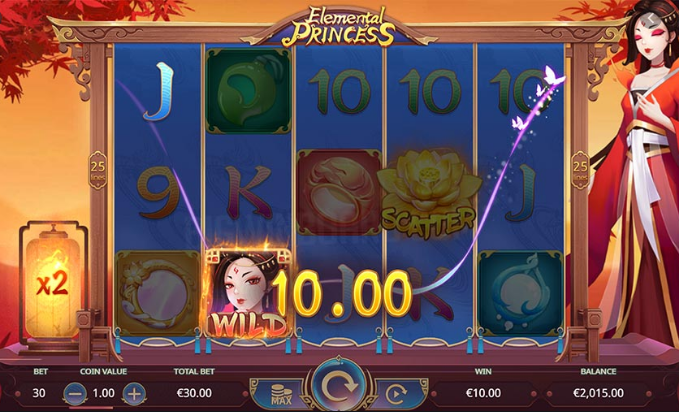The width and height of the screenshot is (679, 412).
Task: Click the x2 multiplier lantern
Action: 52,282
